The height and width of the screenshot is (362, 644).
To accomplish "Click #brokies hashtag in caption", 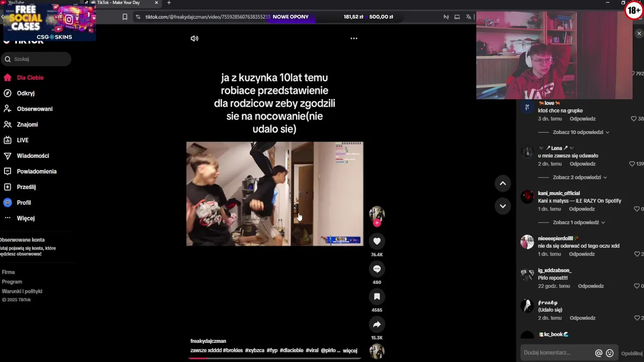I will 233,350.
